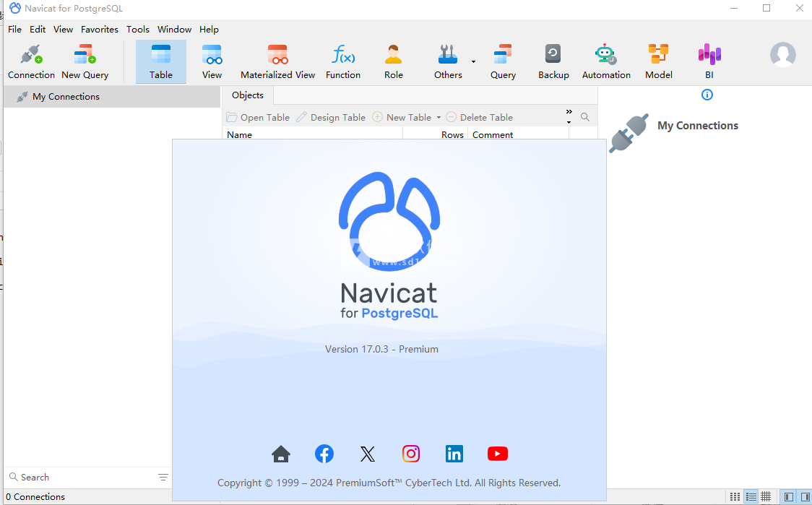Toggle the left navigation pane visibility
This screenshot has height=505, width=812.
789,497
